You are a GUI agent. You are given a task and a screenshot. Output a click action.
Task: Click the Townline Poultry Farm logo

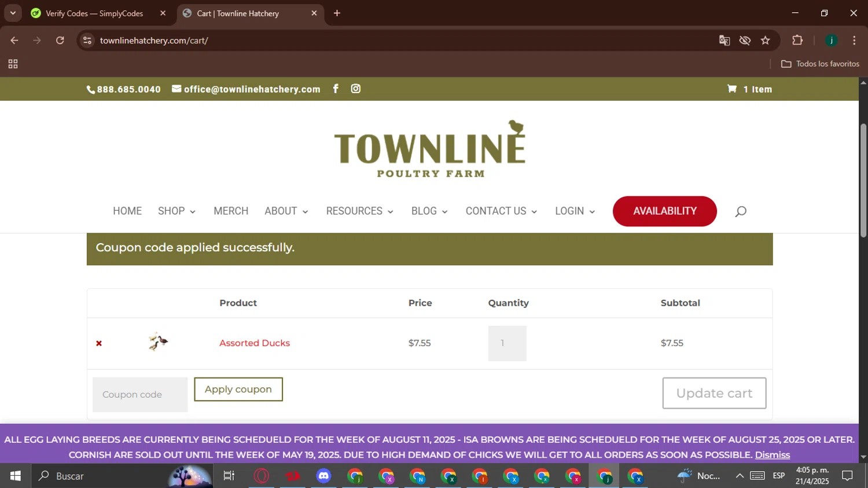pyautogui.click(x=430, y=149)
